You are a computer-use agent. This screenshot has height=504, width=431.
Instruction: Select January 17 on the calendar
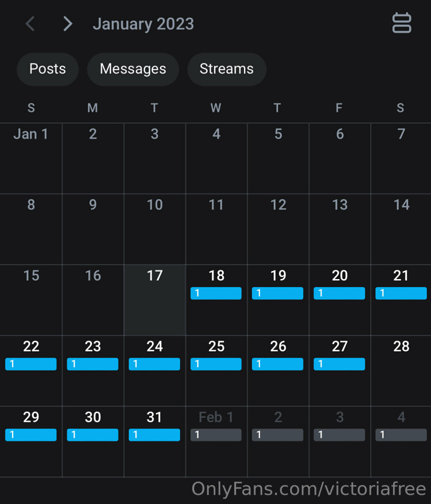pyautogui.click(x=154, y=300)
